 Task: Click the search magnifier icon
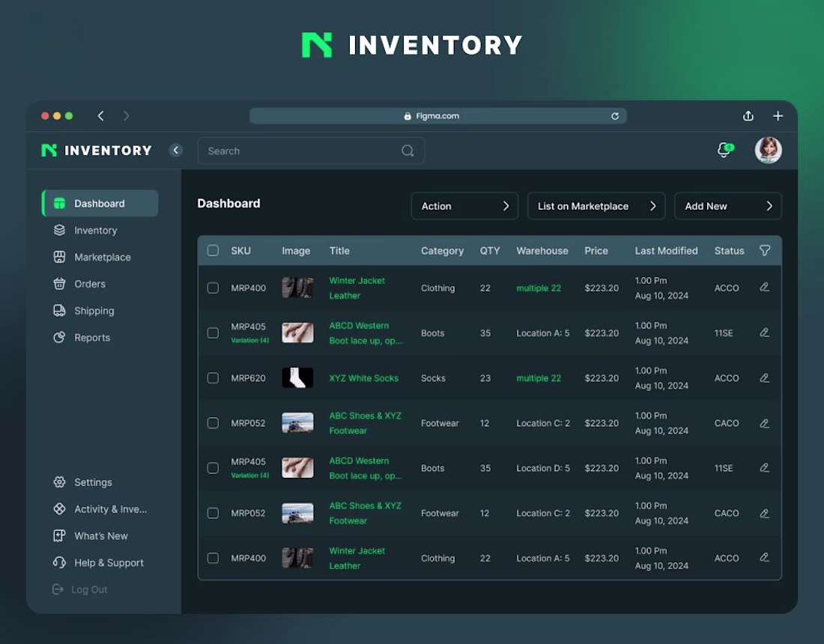pos(408,151)
